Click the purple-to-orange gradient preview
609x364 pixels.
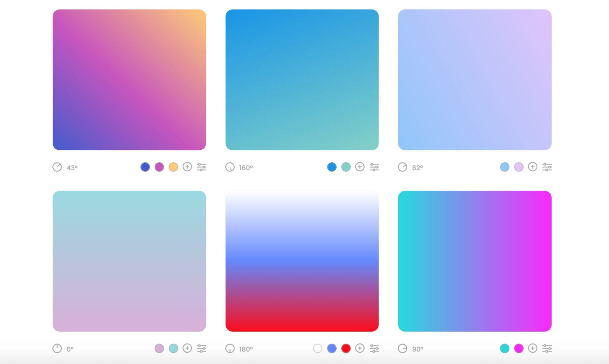pos(129,80)
